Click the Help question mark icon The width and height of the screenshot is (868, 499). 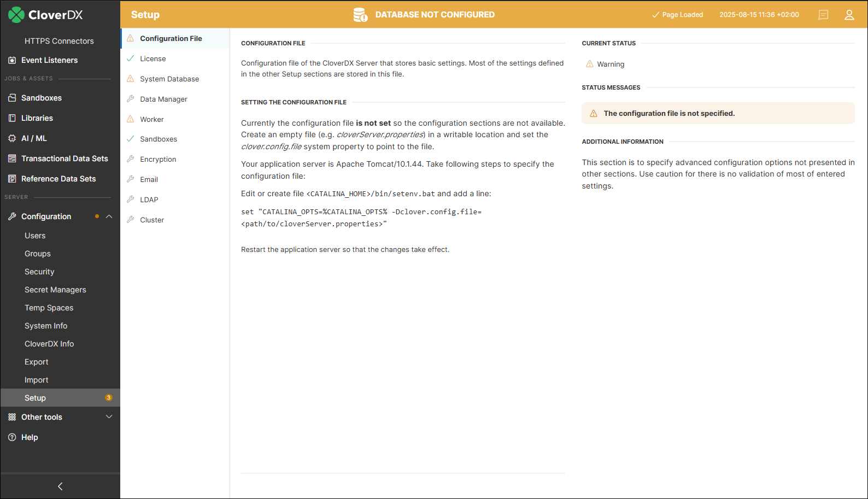[x=12, y=437]
